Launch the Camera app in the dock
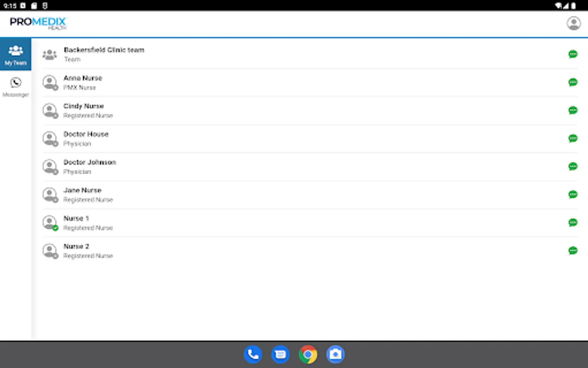The width and height of the screenshot is (588, 368). pos(335,355)
